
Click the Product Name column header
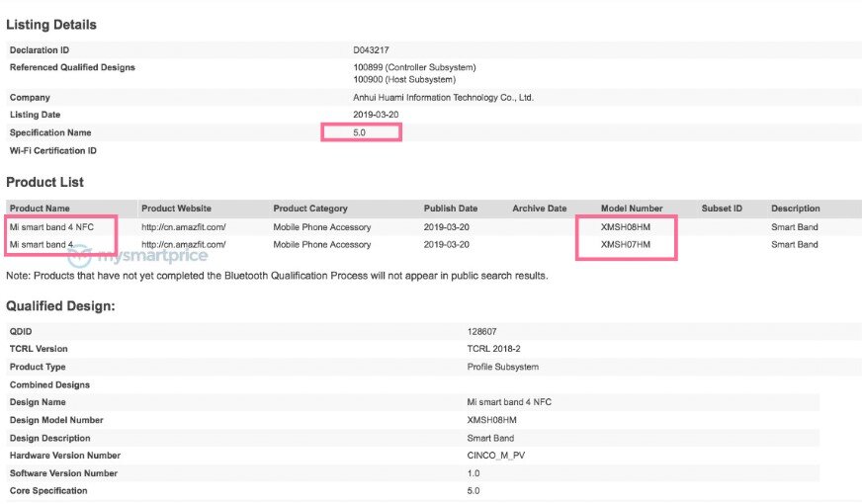coord(40,209)
